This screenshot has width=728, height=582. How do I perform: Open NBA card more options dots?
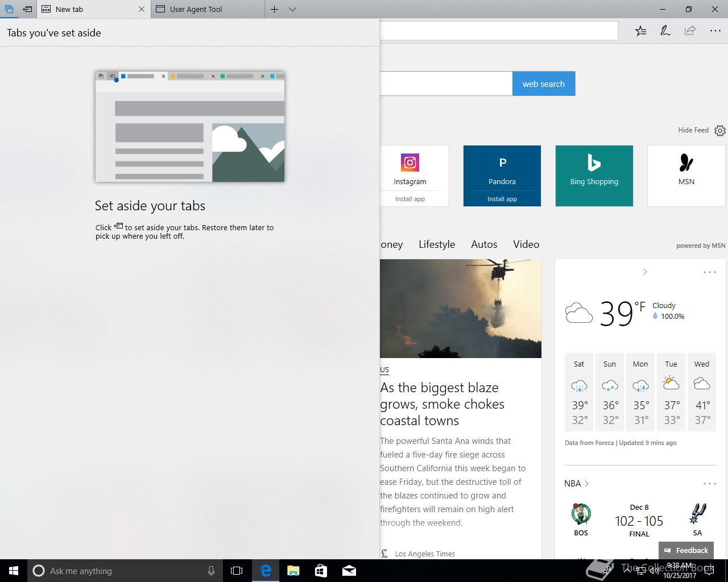coord(710,484)
